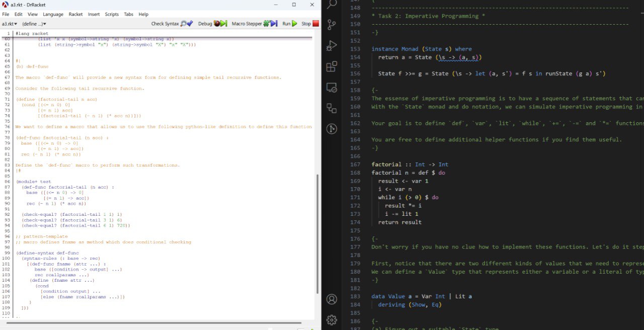Click the '[condition output] ...' line
This screenshot has height=330, width=644.
pyautogui.click(x=70, y=291)
